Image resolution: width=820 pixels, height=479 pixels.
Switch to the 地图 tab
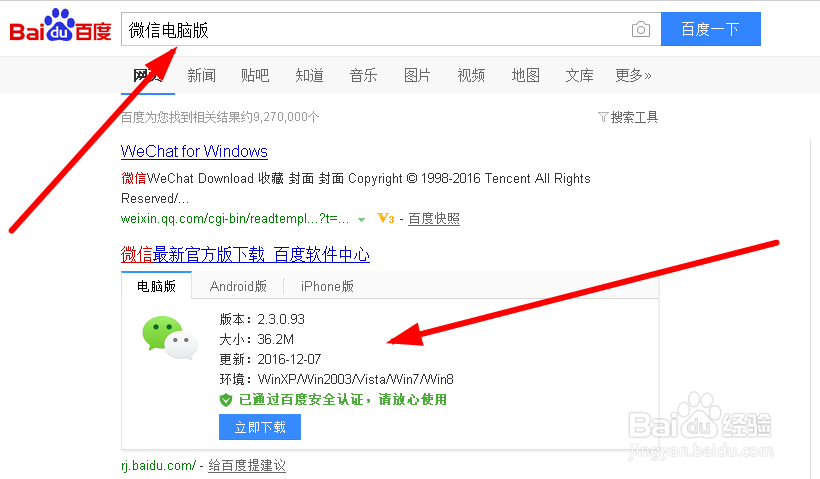pyautogui.click(x=525, y=75)
